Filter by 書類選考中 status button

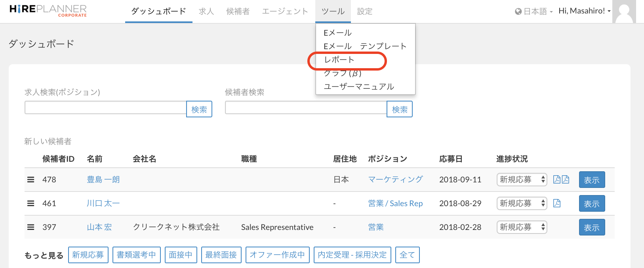(x=136, y=255)
